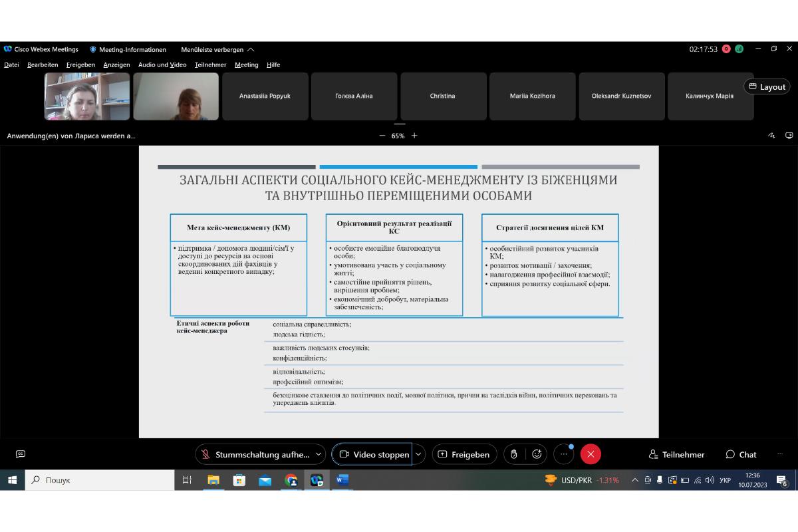Collapse menu bar via Menüleiste verbergen chevron
This screenshot has width=798, height=532.
point(251,49)
